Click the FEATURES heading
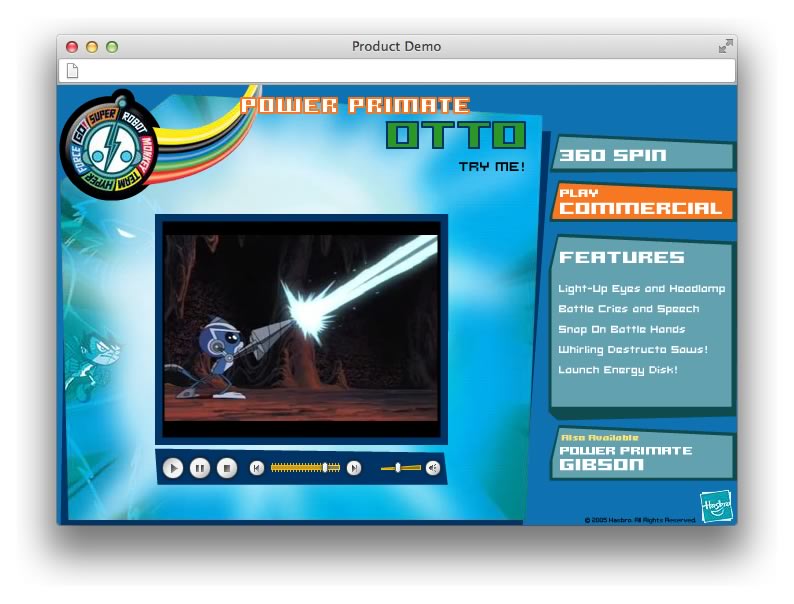 click(x=621, y=257)
